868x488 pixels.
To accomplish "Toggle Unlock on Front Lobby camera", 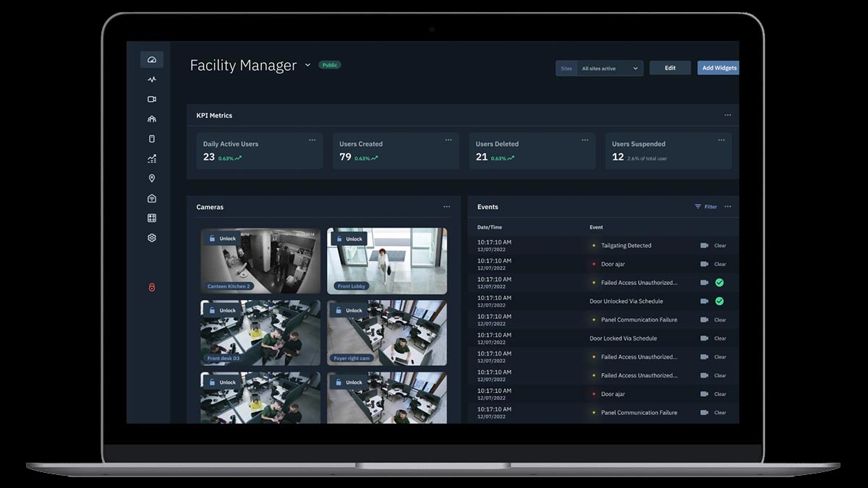I will (x=349, y=239).
